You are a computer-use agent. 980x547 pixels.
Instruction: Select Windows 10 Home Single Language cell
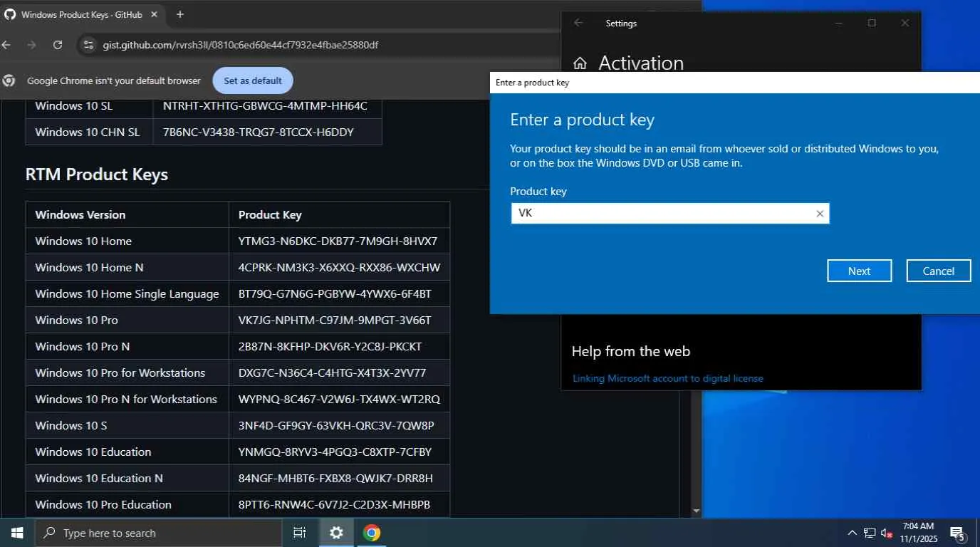click(127, 293)
